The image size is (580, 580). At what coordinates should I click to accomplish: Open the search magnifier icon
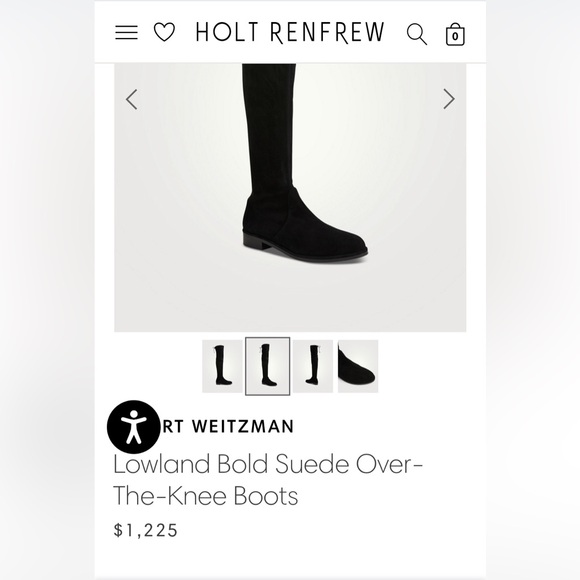tap(417, 34)
